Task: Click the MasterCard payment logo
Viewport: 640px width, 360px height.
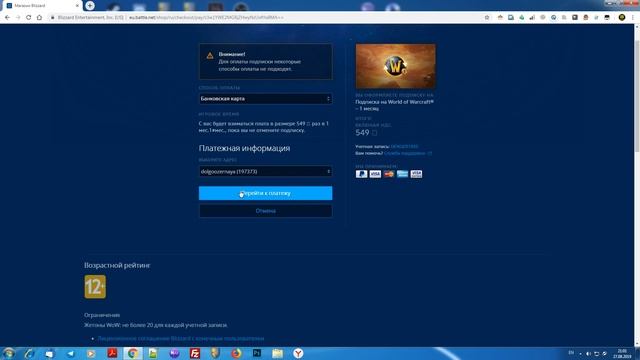Action: pos(389,174)
